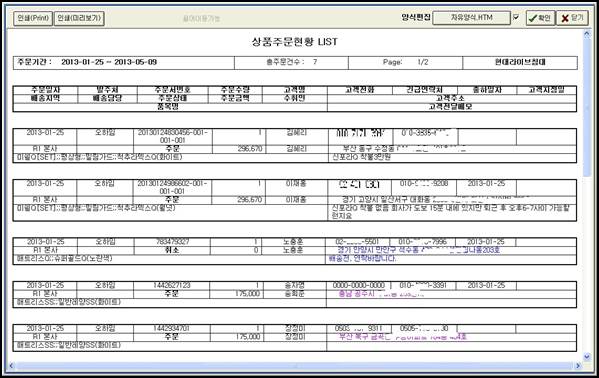Click the 양식편집 label
Viewport: 599px width, 378px height.
tap(416, 17)
